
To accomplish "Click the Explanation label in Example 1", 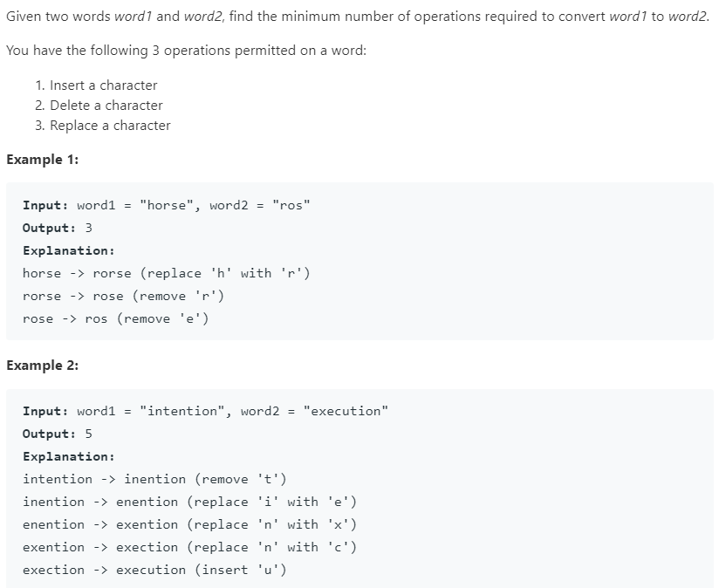I will [68, 251].
